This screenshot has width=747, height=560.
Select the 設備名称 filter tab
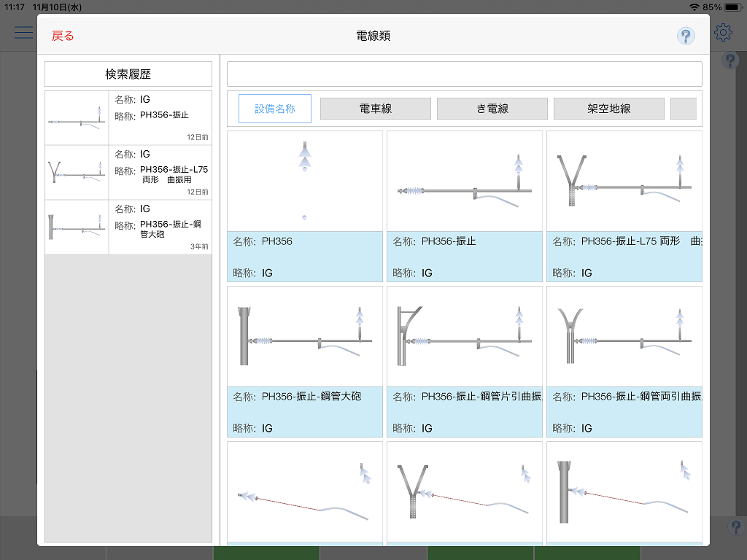pyautogui.click(x=275, y=109)
